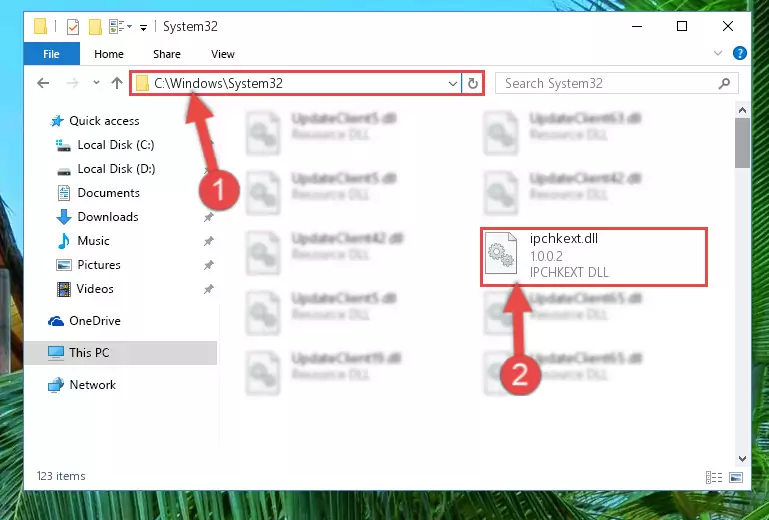Click the OneDrive cloud icon
The width and height of the screenshot is (769, 520).
coord(55,321)
